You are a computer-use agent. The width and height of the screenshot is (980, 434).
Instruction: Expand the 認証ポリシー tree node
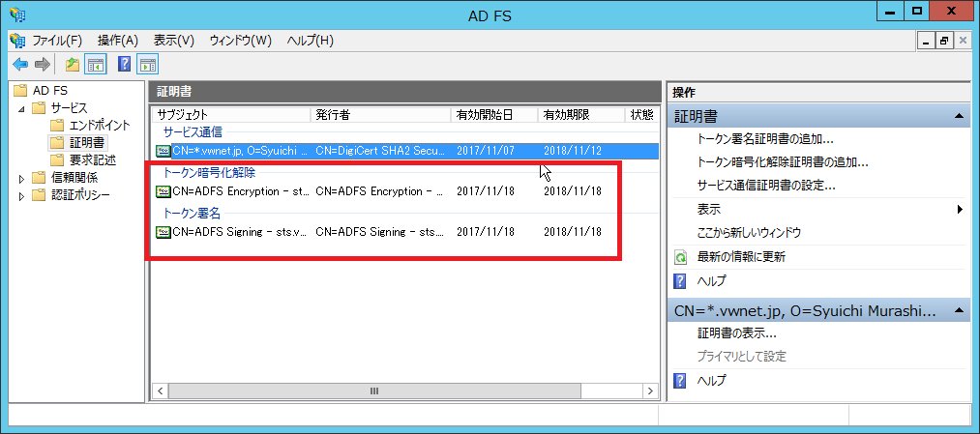[22, 195]
